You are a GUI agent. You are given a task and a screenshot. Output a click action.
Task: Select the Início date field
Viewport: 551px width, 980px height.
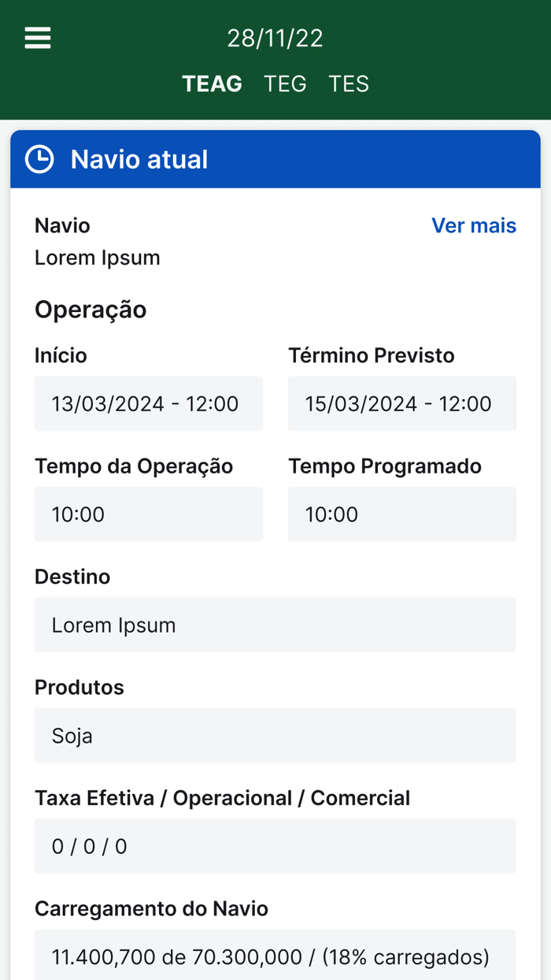149,403
